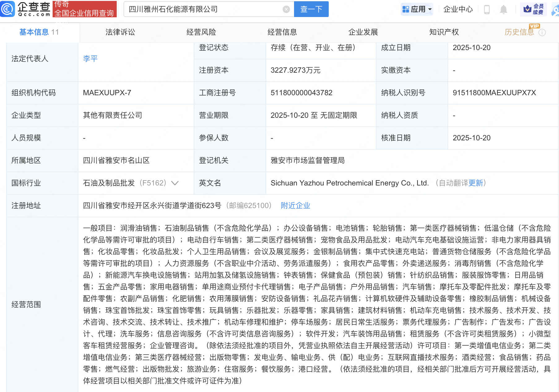Screen dimensions: 559x392
Task: Switch to the 法律诉讼 tab
Action: coord(120,32)
